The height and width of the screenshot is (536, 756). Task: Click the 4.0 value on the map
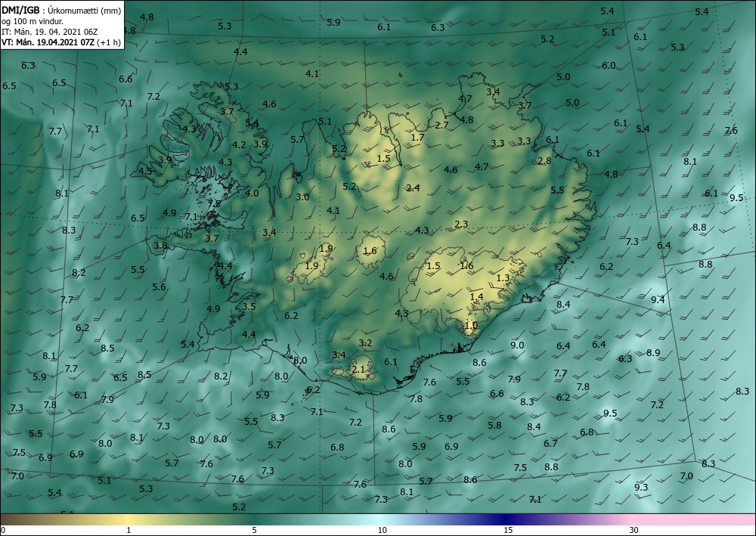(x=253, y=194)
